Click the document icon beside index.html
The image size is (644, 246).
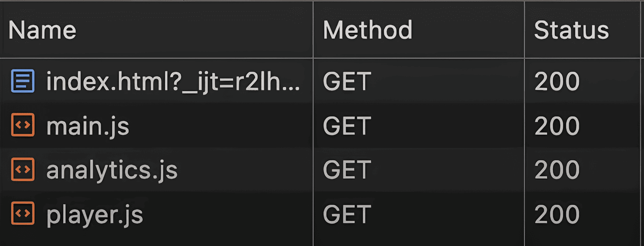click(x=23, y=82)
